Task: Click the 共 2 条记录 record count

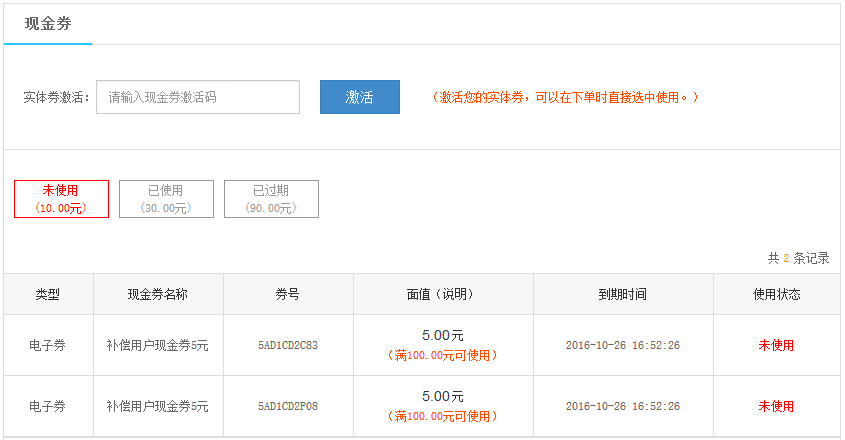Action: click(x=799, y=258)
